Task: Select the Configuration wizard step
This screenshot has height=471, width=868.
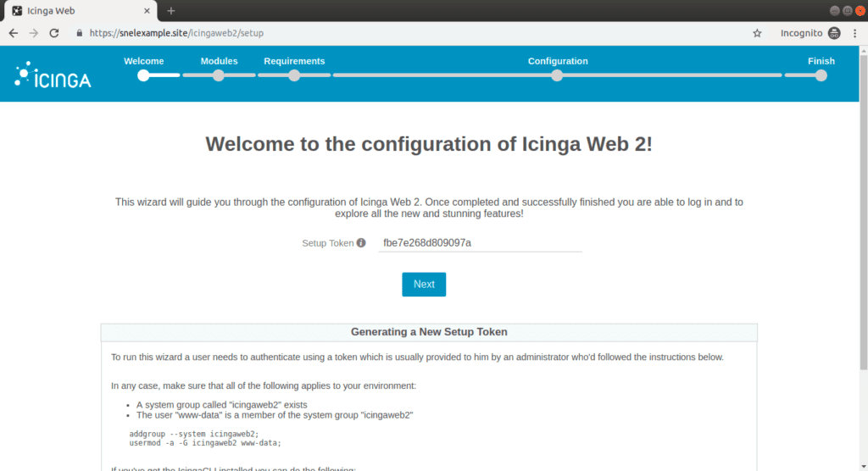Action: point(557,75)
